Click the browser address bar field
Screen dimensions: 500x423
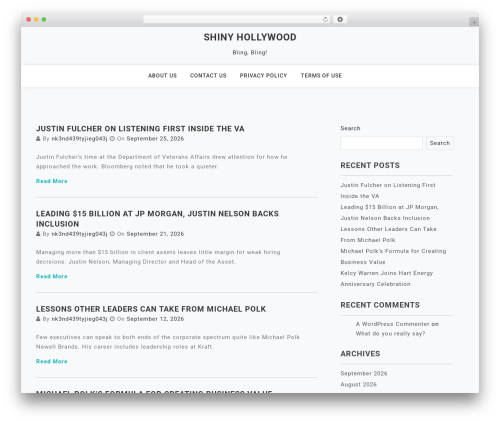pyautogui.click(x=237, y=19)
